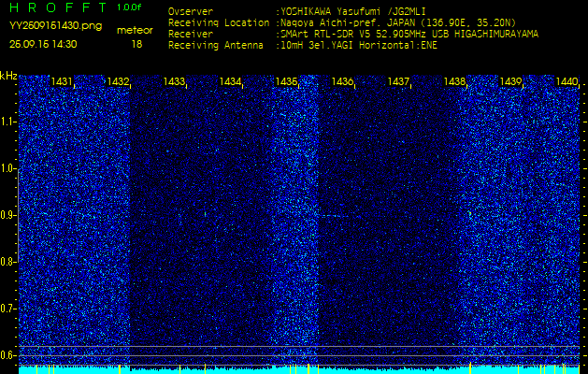Click the 1437 time marker
588x374 pixels.
pyautogui.click(x=398, y=81)
